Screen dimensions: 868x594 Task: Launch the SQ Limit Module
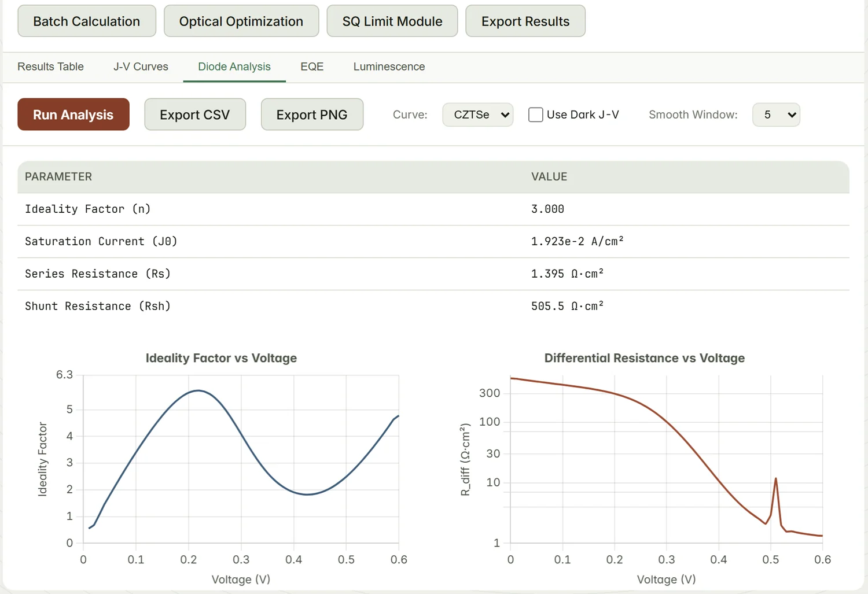coord(392,21)
